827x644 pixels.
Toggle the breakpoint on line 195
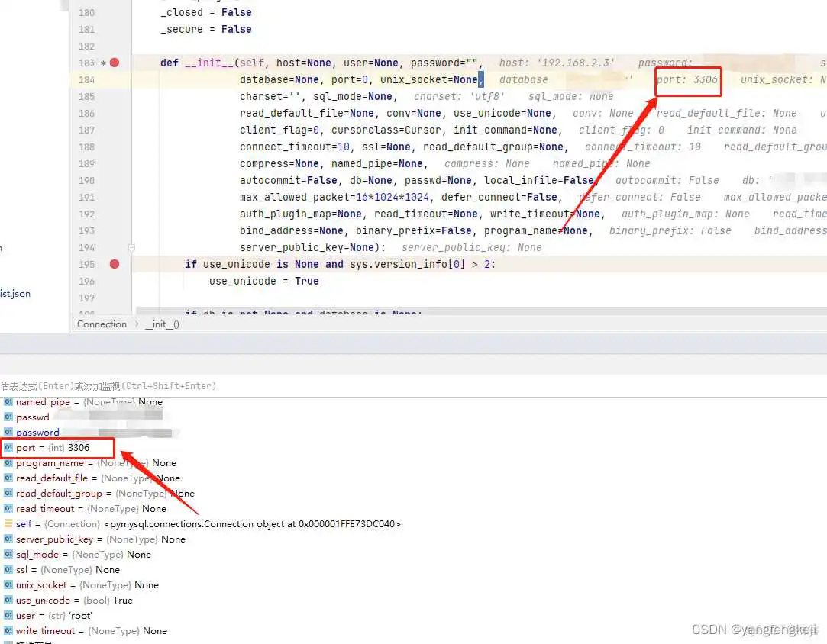click(113, 264)
